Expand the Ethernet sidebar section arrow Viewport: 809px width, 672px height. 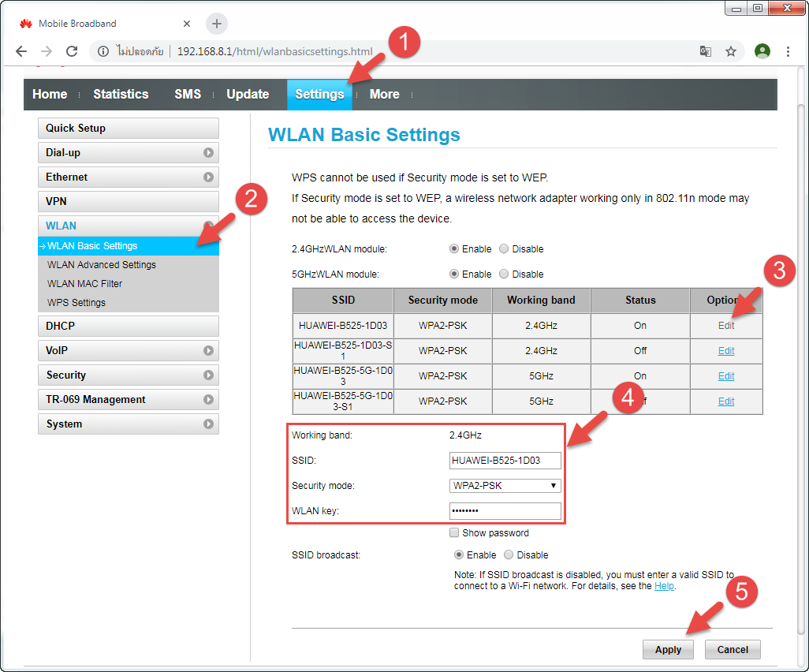(x=208, y=177)
